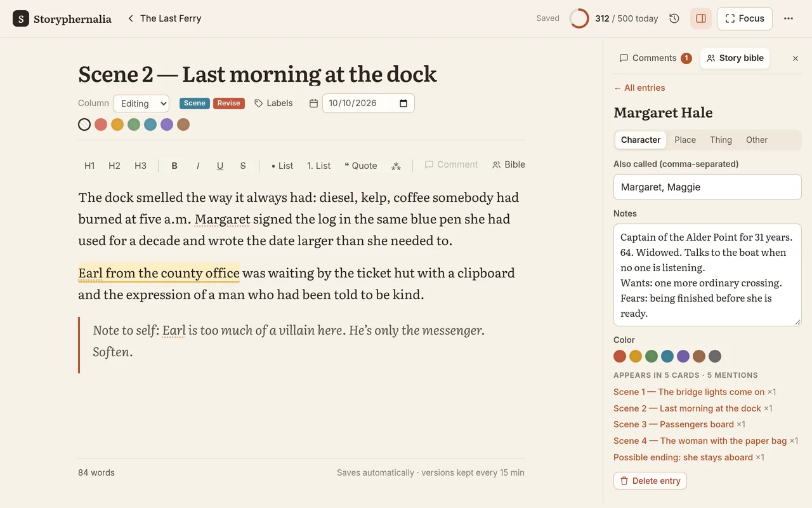Open the Column dropdown set to Editing
The image size is (812, 508).
141,104
